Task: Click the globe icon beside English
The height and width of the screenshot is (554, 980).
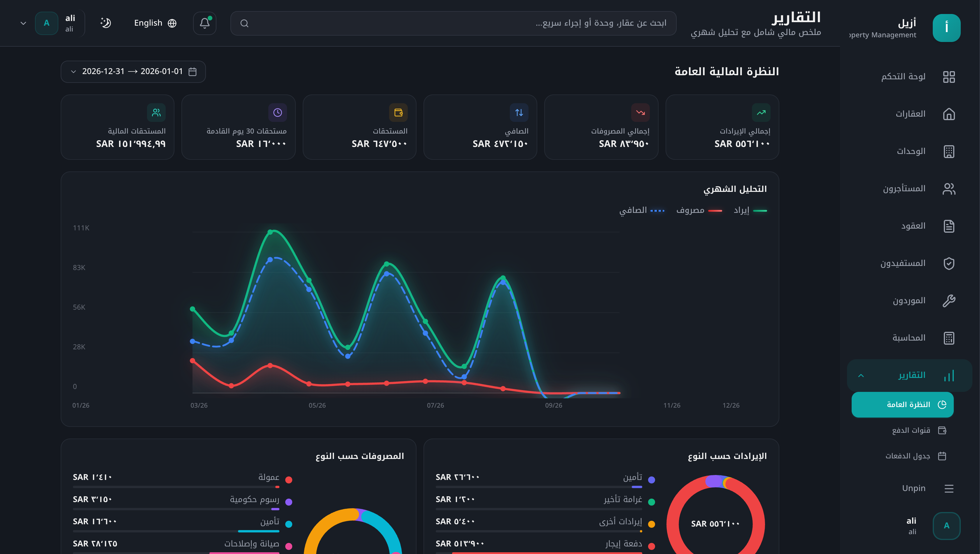Action: [x=172, y=23]
